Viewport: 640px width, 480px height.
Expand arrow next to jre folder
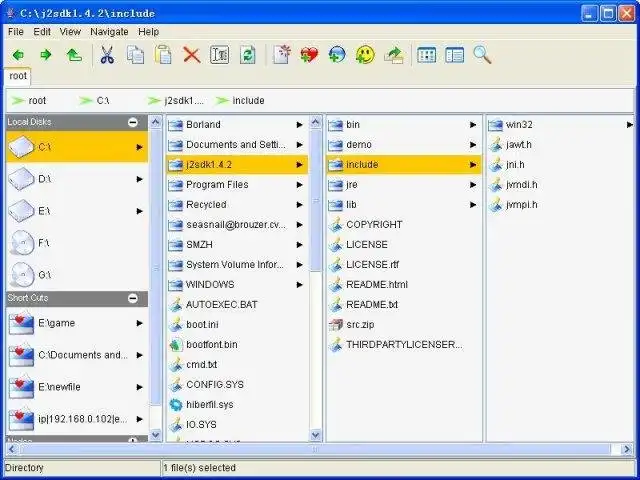[473, 184]
